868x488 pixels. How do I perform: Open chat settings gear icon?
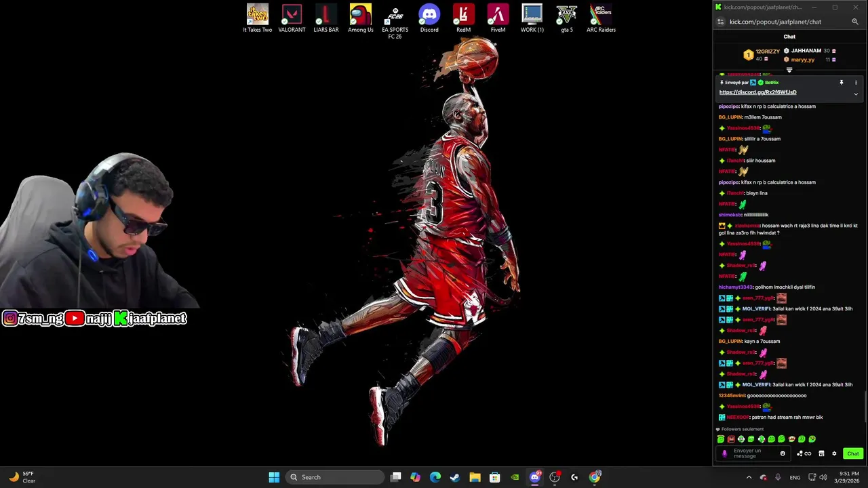834,453
